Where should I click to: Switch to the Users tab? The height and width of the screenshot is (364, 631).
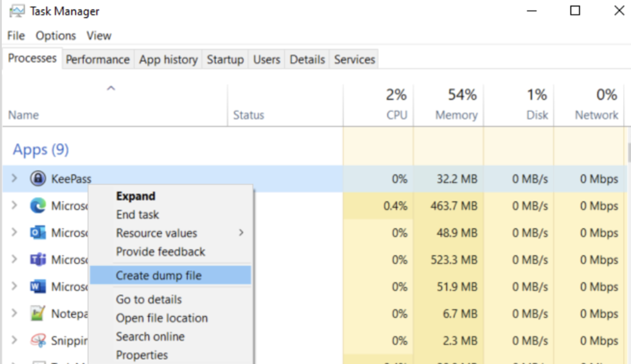(x=266, y=59)
